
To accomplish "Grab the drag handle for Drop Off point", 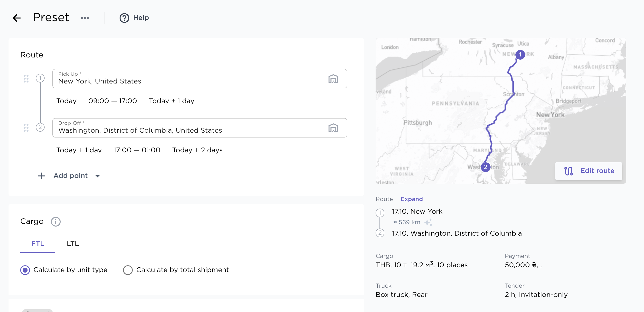I will [26, 128].
